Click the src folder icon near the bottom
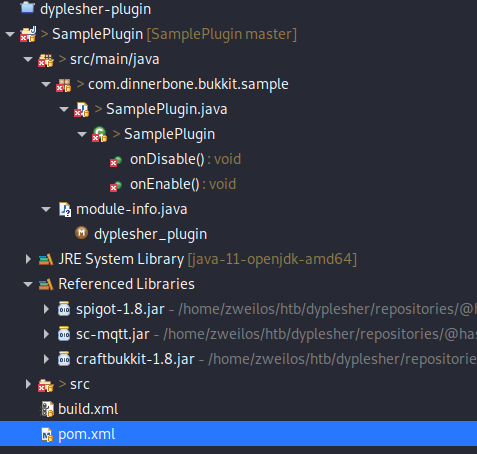This screenshot has width=477, height=454. pos(46,385)
